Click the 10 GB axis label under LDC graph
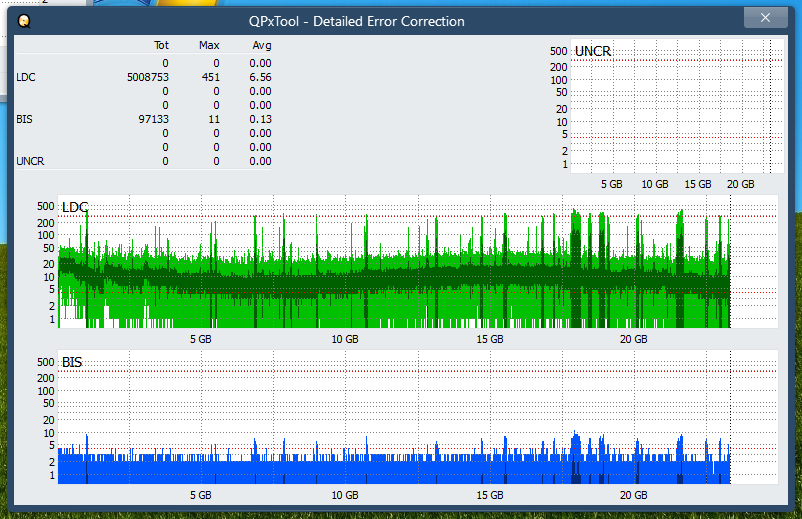Screen dimensions: 802x519 [345, 340]
